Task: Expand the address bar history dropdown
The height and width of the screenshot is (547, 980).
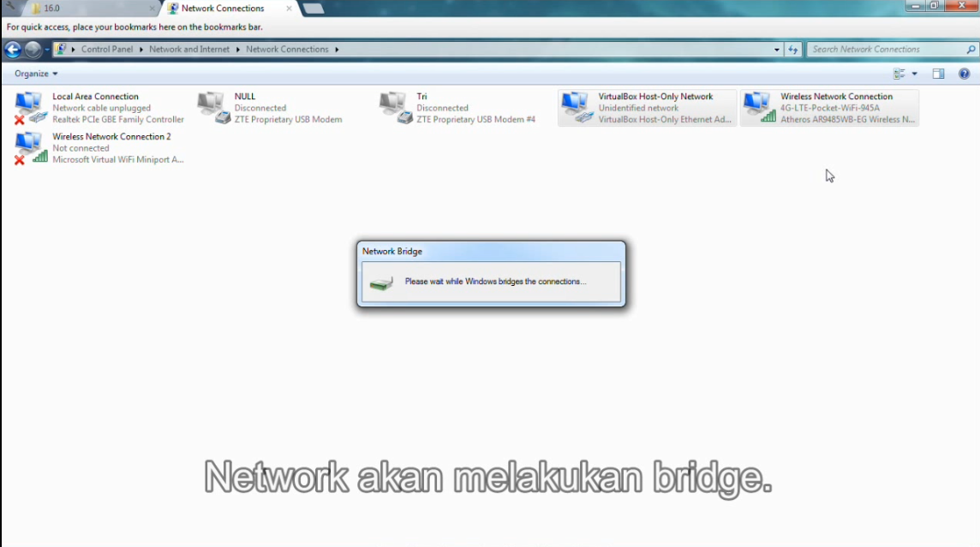Action: pos(776,49)
